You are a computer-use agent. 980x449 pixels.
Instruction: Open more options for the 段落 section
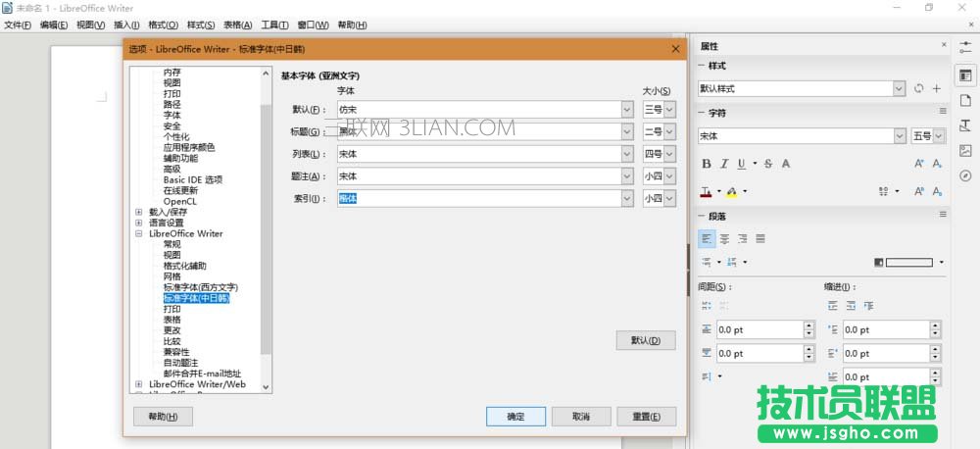(x=943, y=215)
